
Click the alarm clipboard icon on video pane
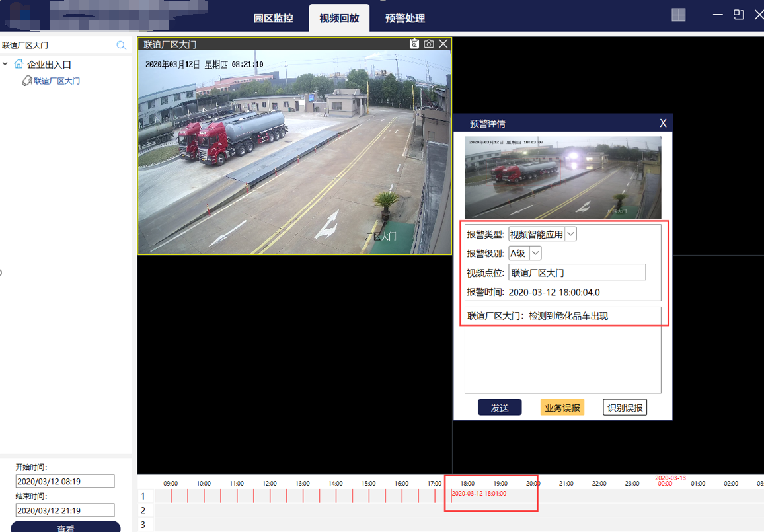point(414,44)
